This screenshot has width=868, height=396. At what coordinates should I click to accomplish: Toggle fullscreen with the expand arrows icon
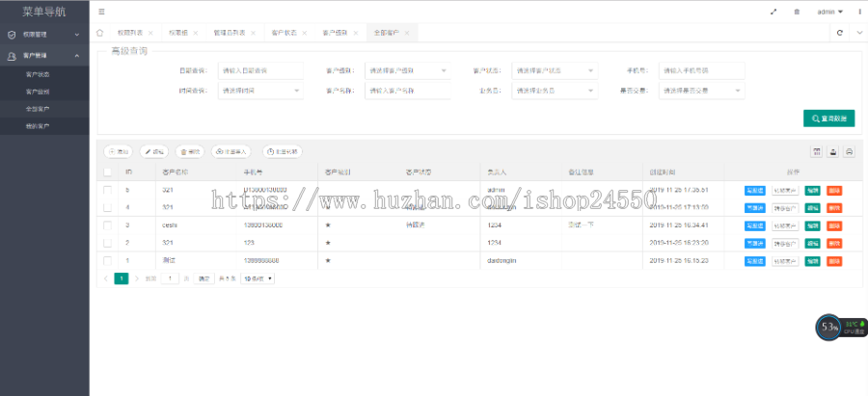point(773,12)
